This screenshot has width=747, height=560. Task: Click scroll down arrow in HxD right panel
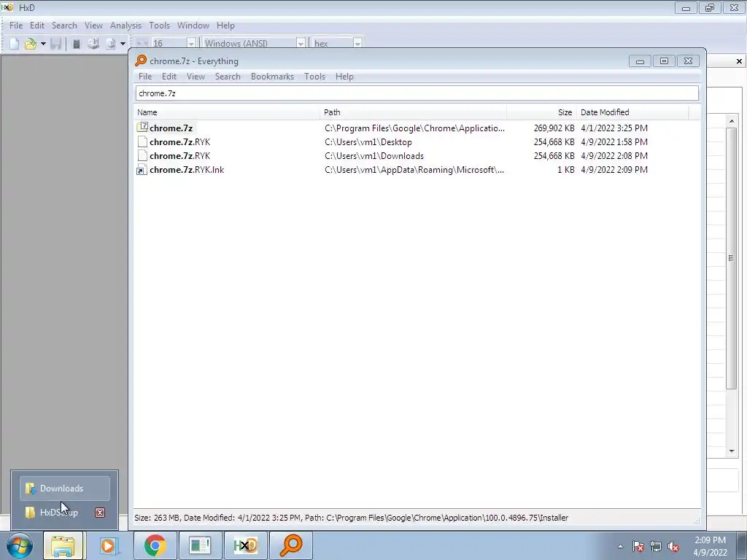coord(732,451)
